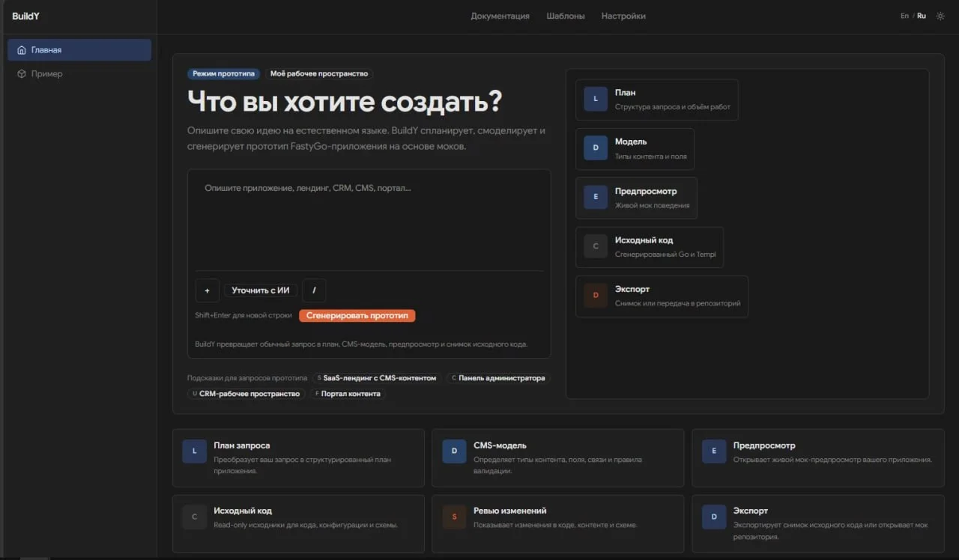Click text Структура запроса и объём работ
The image size is (959, 560).
coord(673,107)
